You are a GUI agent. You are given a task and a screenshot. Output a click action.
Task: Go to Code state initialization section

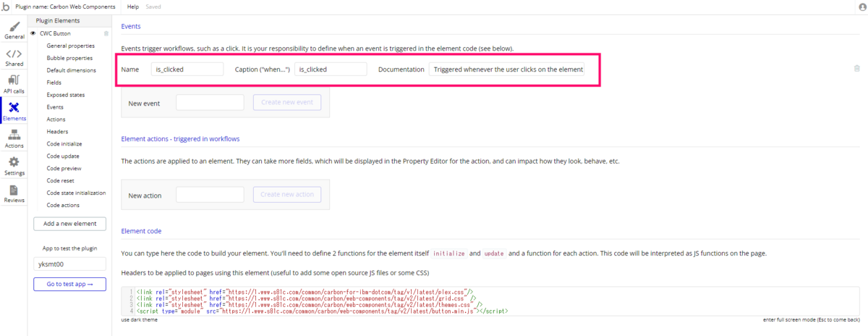(76, 193)
